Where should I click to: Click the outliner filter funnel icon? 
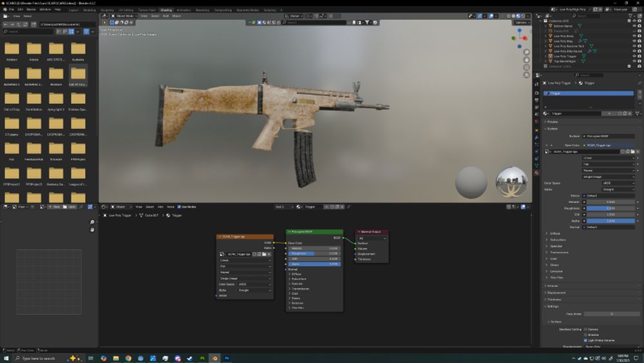coord(630,15)
